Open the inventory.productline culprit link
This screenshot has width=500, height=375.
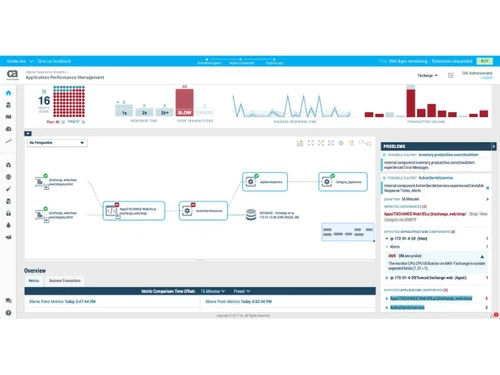tap(448, 155)
